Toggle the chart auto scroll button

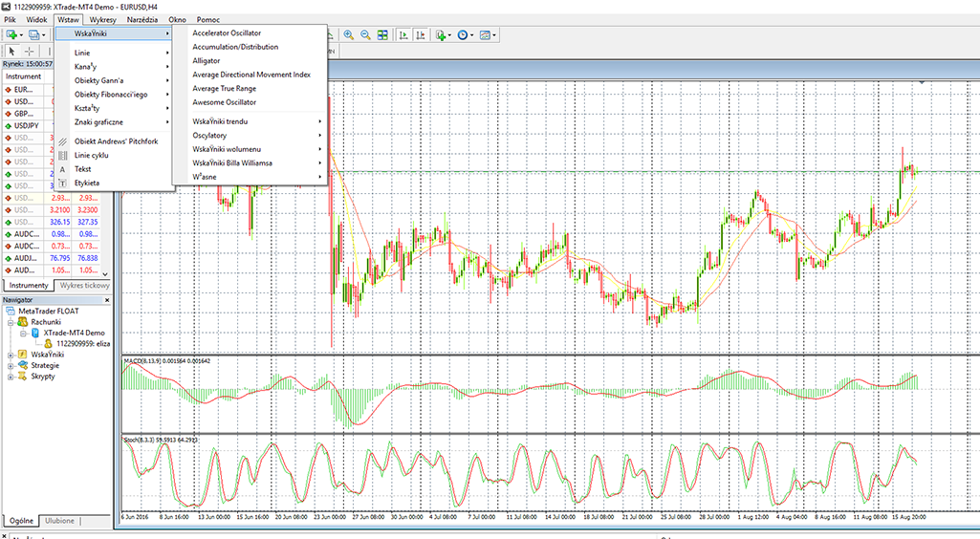tap(404, 35)
